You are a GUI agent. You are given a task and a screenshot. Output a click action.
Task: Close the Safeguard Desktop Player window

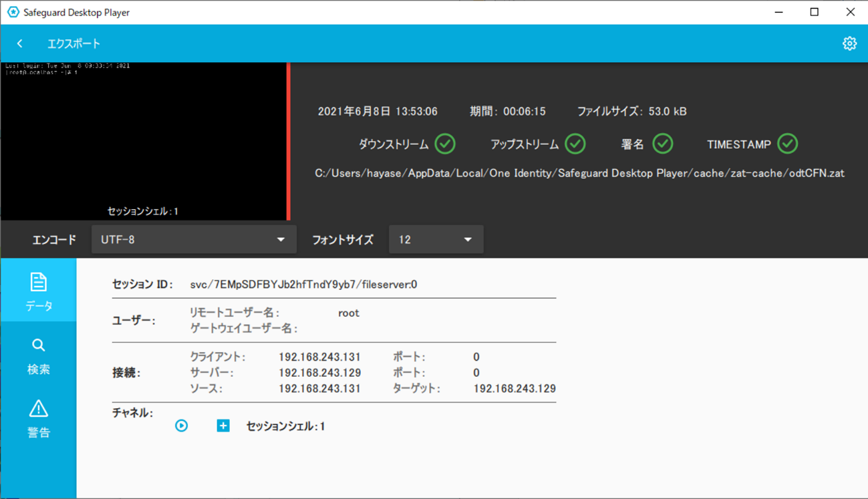850,12
